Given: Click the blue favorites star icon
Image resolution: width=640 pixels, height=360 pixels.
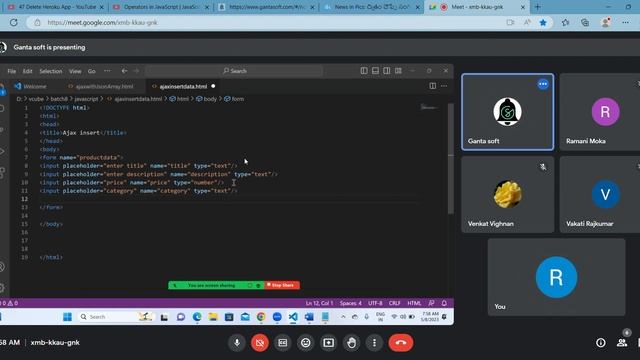Looking at the screenshot, I should (543, 22).
